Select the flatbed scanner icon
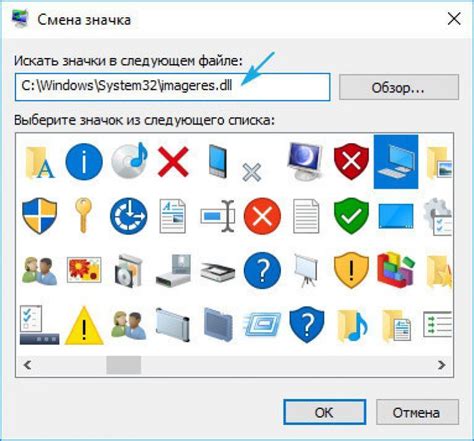Viewport: 474px width, 441px height. [x=218, y=272]
